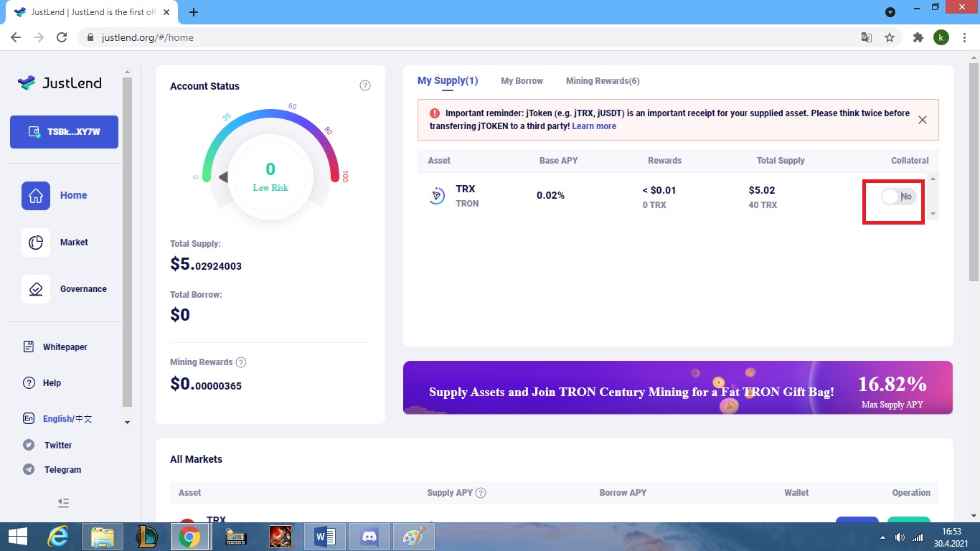Open the Chrome profile avatar
The image size is (980, 551).
tap(941, 37)
